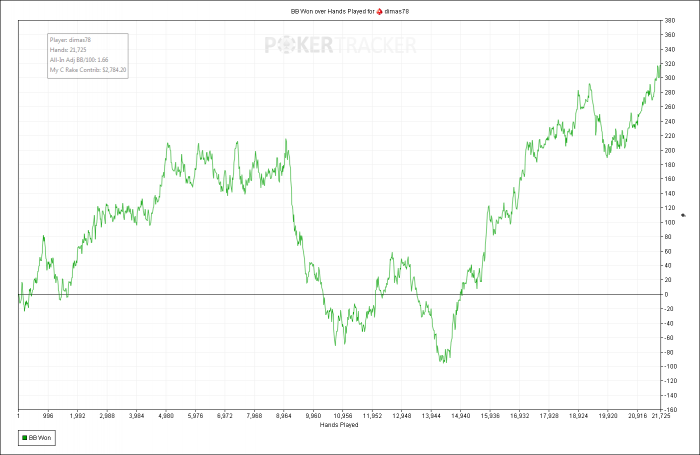Click x-axis label '6,972'
The width and height of the screenshot is (700, 455).
[225, 416]
